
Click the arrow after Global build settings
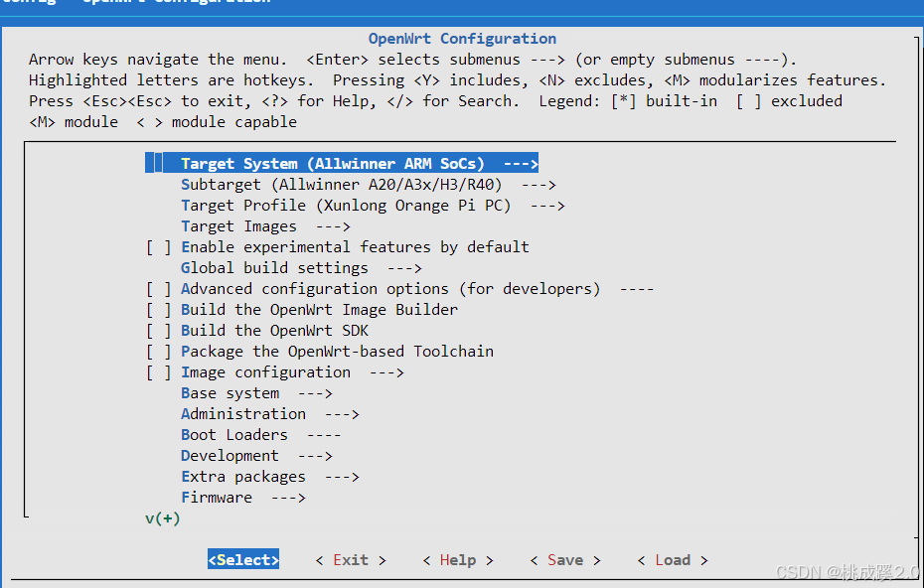(x=404, y=268)
